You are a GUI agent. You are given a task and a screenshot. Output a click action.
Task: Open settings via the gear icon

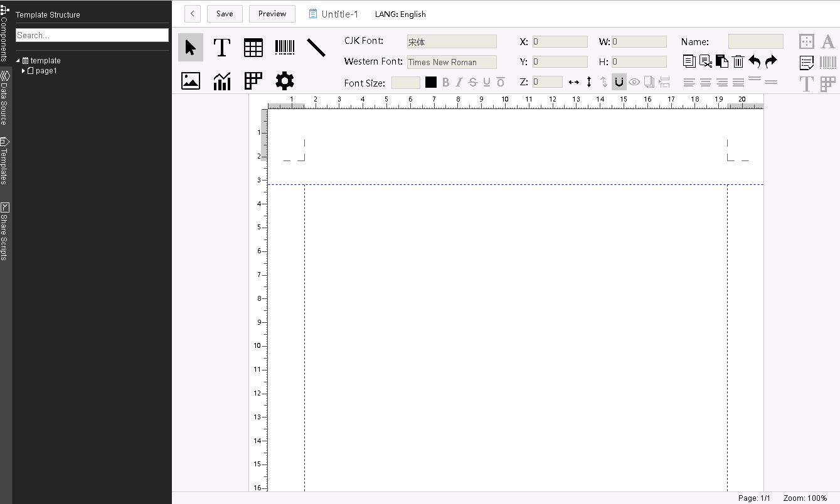pos(285,81)
